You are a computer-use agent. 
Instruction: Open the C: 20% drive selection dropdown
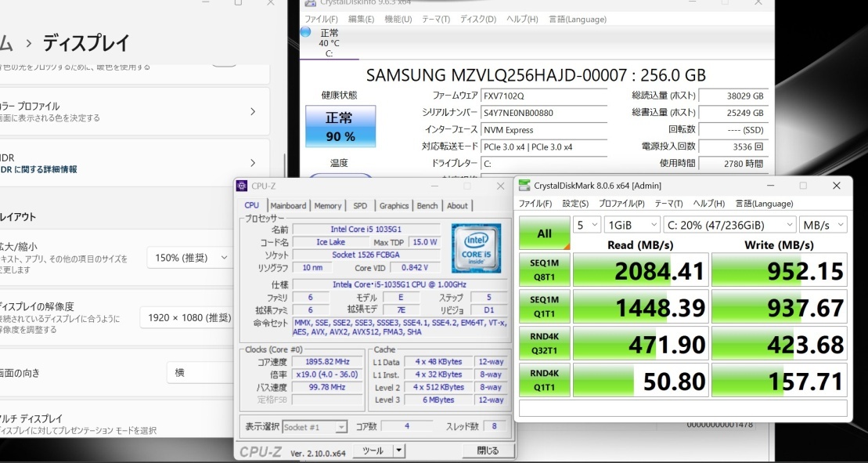coord(729,225)
